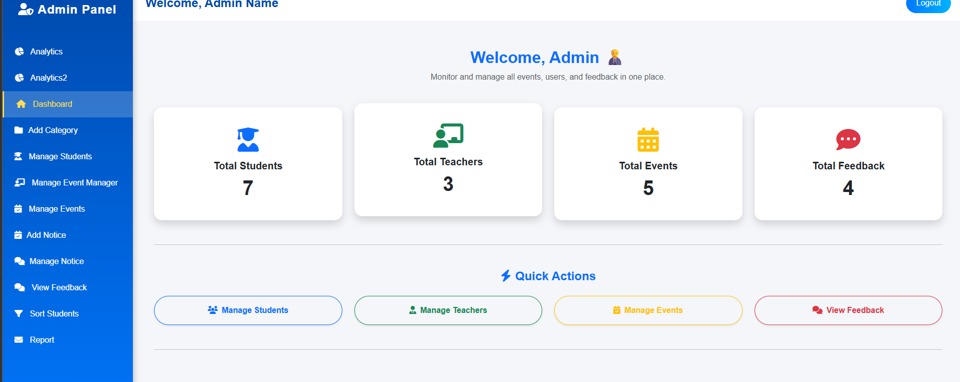Click the red speech bubble on Total Feedback card
960x382 pixels.
(x=848, y=140)
